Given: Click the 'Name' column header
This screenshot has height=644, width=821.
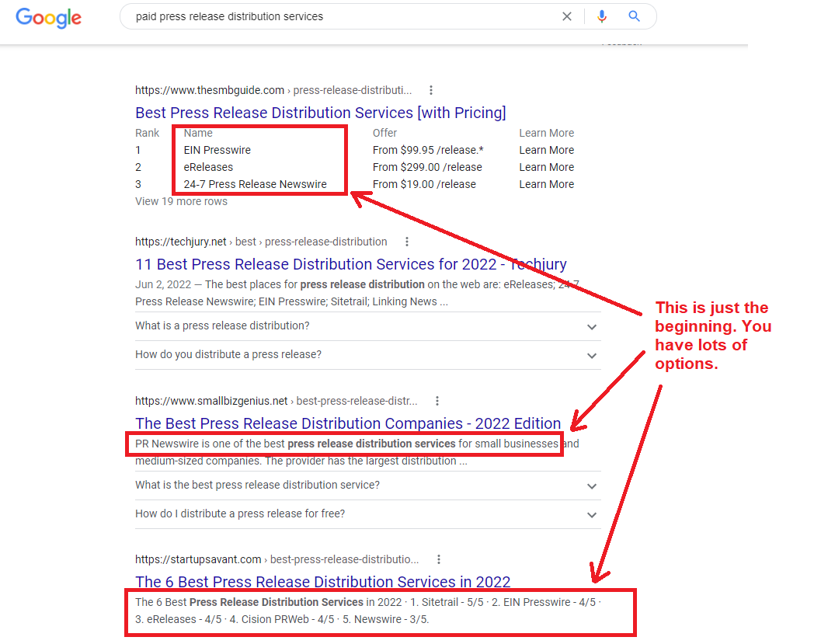Looking at the screenshot, I should click(198, 133).
